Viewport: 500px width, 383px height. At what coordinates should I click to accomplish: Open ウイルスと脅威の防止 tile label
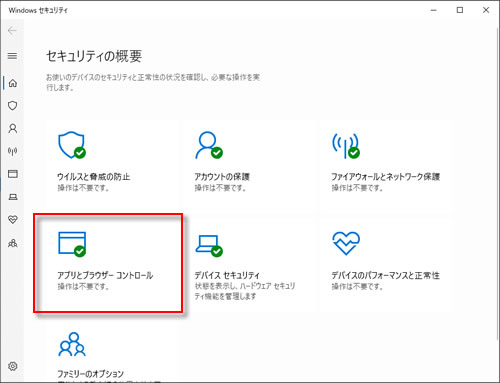point(94,176)
